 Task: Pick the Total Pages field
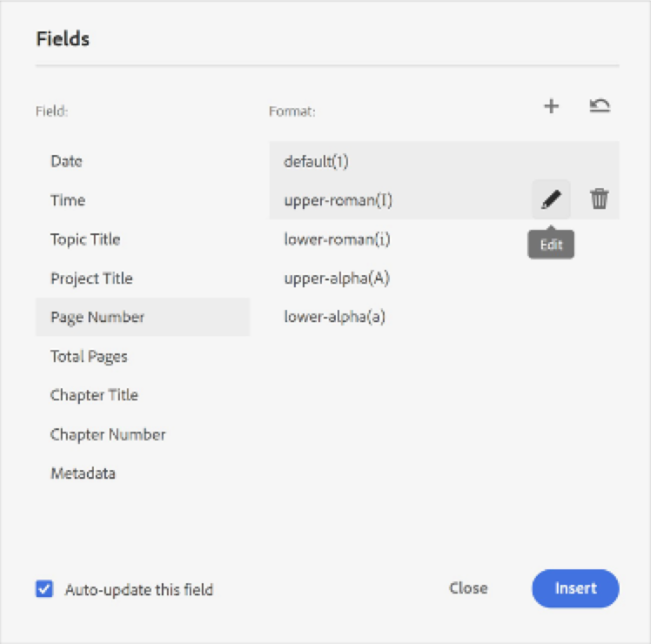[x=89, y=356]
